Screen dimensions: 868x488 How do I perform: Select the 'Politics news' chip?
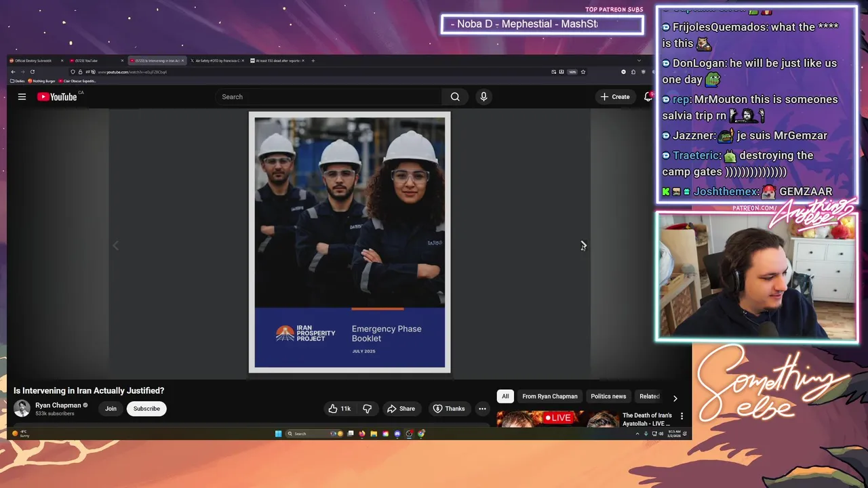pos(608,396)
